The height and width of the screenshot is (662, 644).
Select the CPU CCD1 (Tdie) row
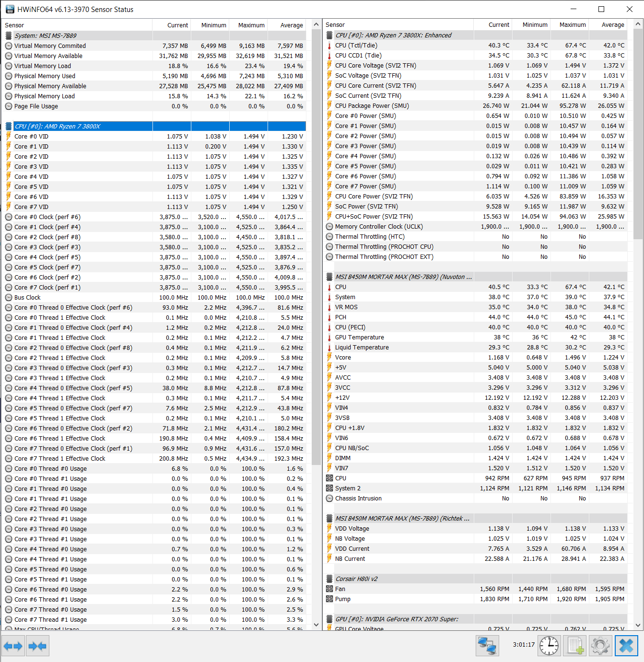point(475,55)
